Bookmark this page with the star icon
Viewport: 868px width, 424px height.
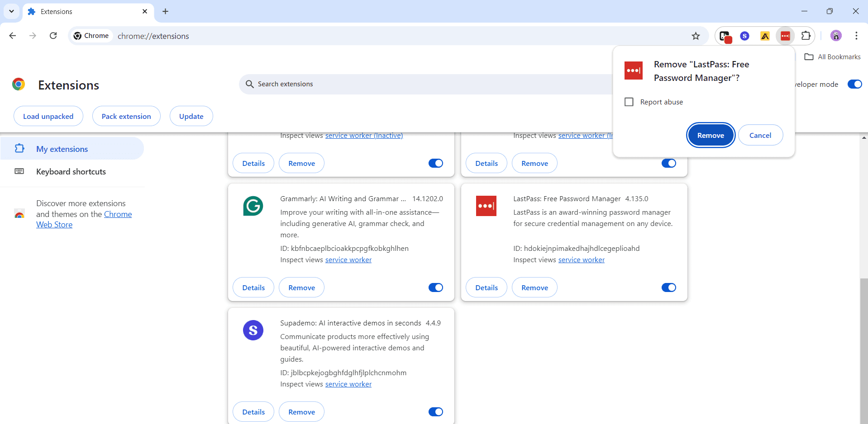point(696,36)
